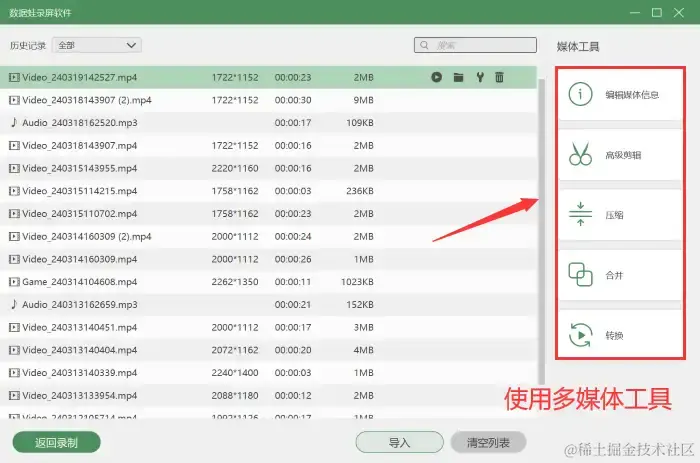
Task: Click music note icon of Audio_240318162520.mp3
Action: click(14, 122)
